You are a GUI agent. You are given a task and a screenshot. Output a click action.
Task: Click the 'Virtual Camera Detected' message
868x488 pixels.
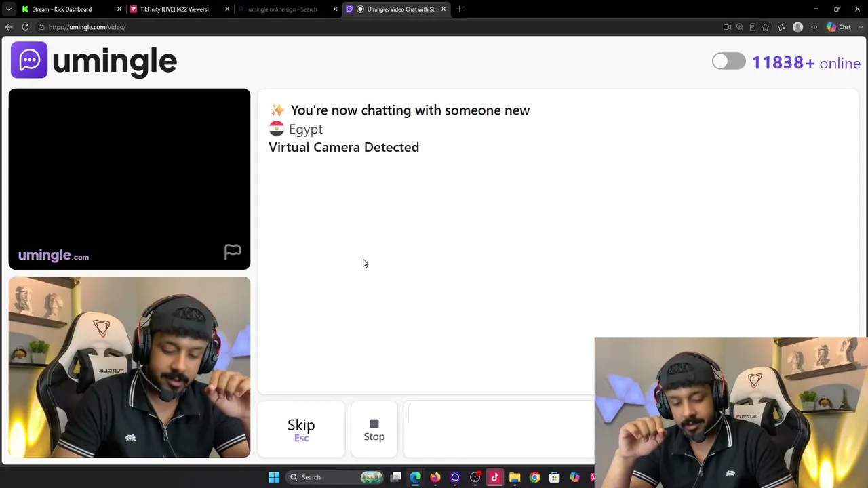(x=344, y=147)
